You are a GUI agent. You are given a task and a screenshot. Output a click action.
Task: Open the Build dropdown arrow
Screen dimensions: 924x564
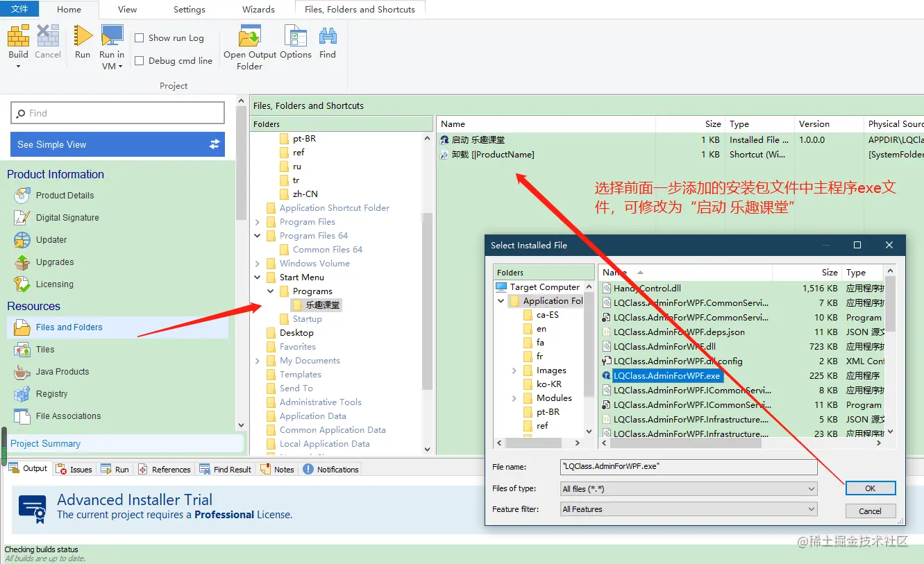coord(19,67)
